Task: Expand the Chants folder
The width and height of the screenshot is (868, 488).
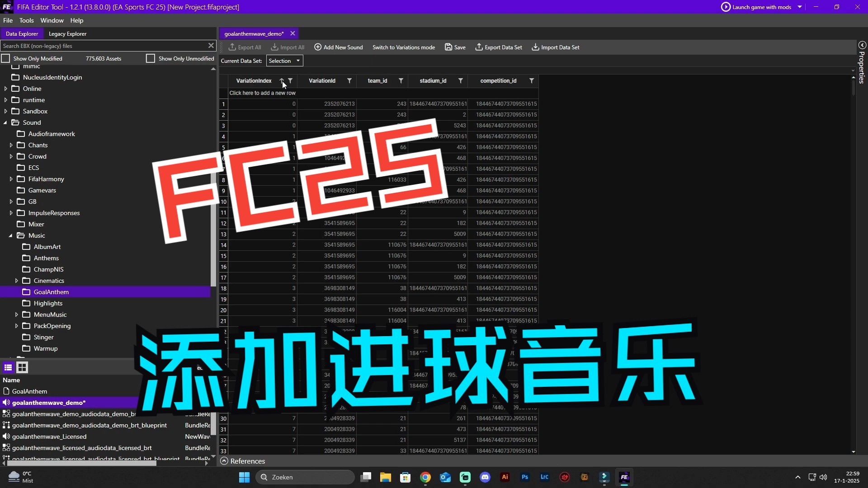Action: tap(11, 145)
